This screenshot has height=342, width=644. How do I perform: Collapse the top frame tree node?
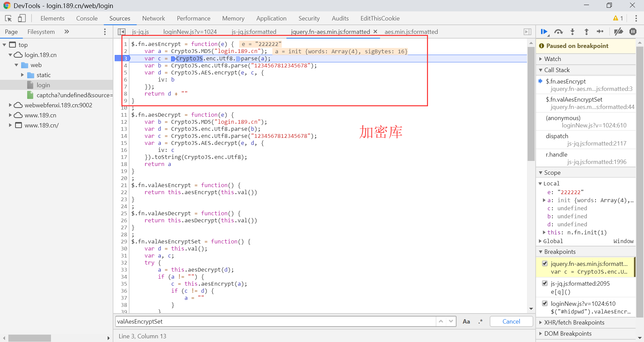(4, 45)
